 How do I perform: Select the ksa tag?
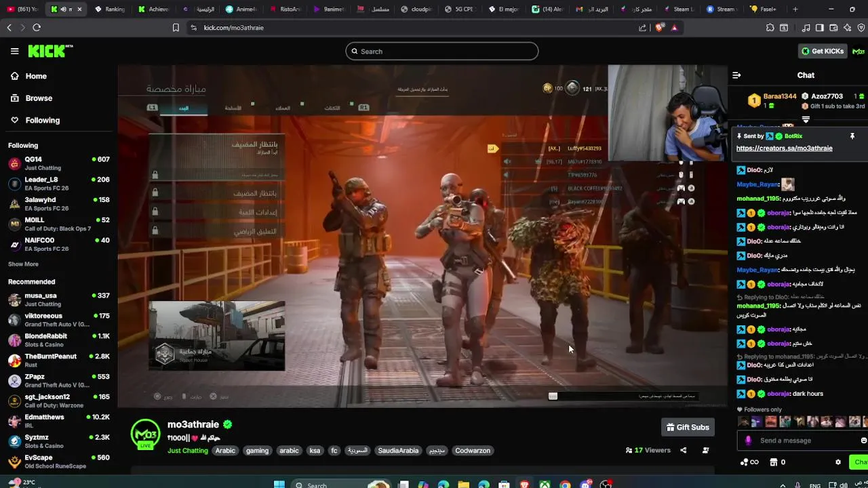(x=315, y=451)
